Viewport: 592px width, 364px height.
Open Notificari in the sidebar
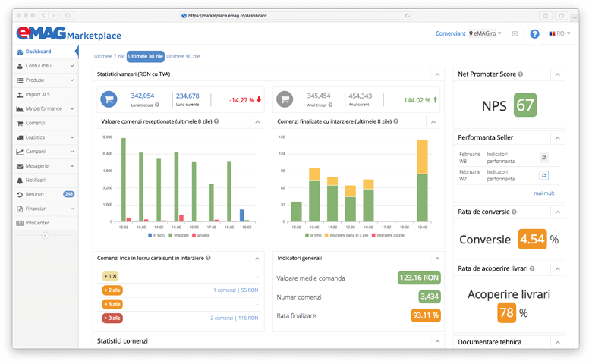45,180
